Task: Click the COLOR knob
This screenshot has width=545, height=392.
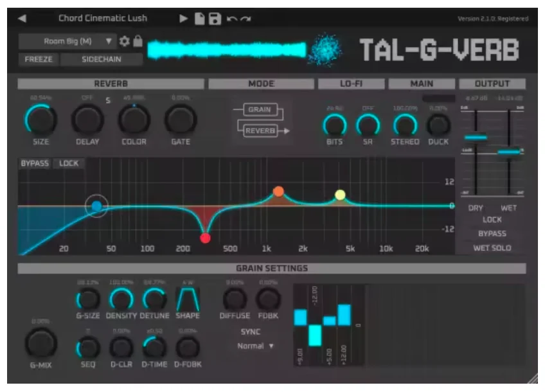Action: pos(134,120)
